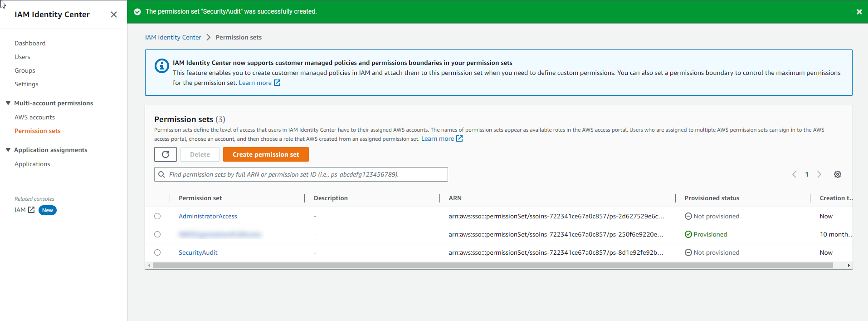Click the Not provisioned icon for SecurityAudit
Image resolution: width=868 pixels, height=321 pixels.
(688, 252)
